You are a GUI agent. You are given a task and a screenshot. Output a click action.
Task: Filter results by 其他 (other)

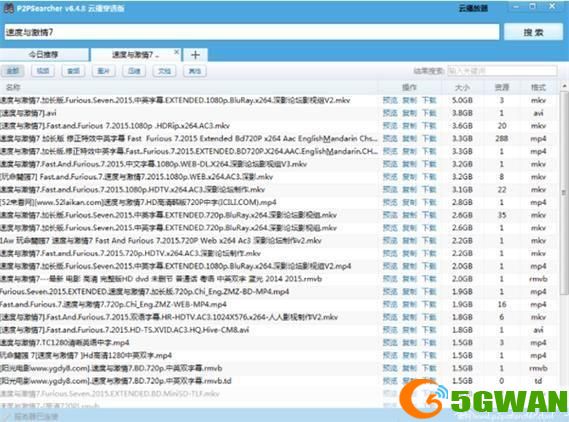195,71
